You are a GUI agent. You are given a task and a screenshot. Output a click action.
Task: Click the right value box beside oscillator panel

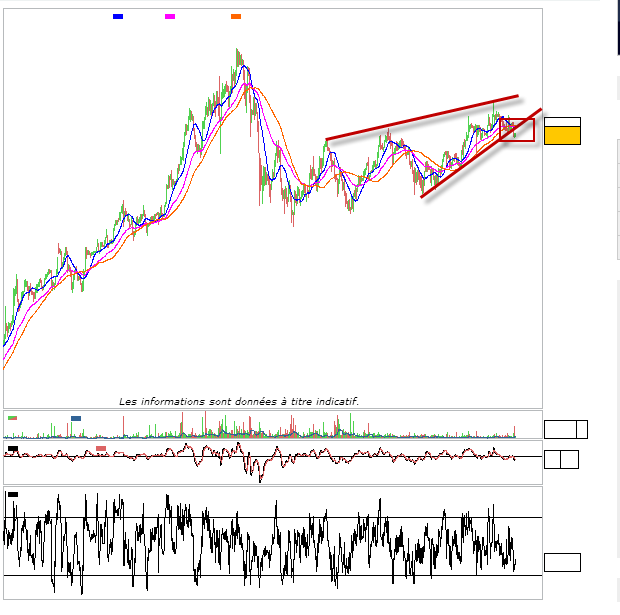point(569,460)
